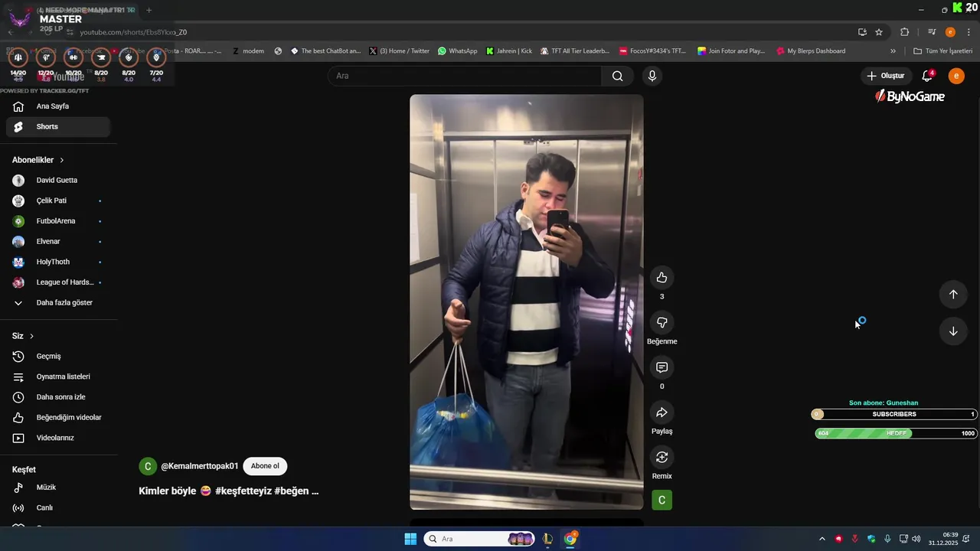Show hidden system tray icons chevron
Viewport: 980px width, 551px height.
click(822, 539)
